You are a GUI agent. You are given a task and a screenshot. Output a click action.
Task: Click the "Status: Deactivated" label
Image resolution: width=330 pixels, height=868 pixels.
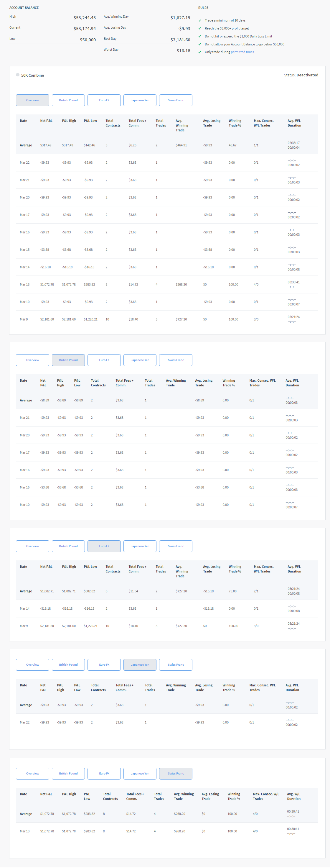point(301,75)
